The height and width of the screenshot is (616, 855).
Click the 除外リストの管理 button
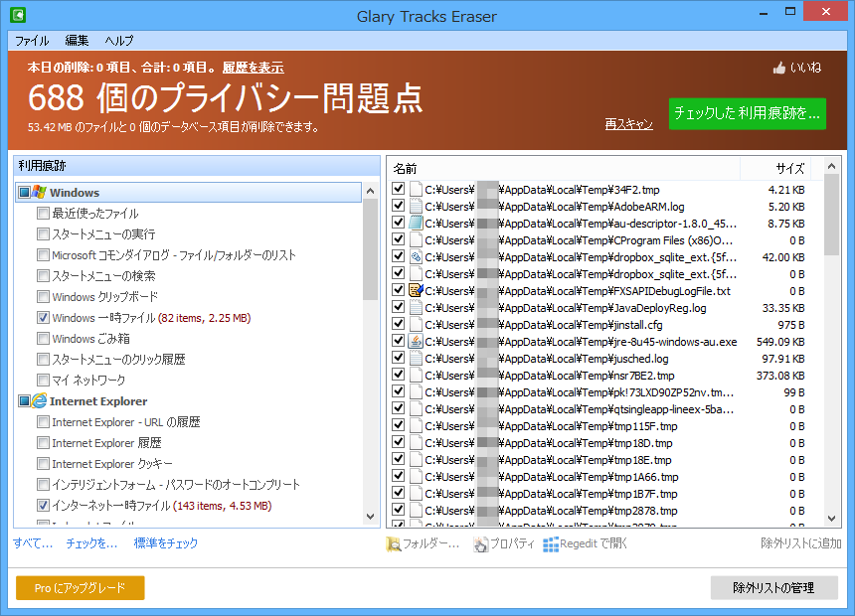tap(773, 587)
